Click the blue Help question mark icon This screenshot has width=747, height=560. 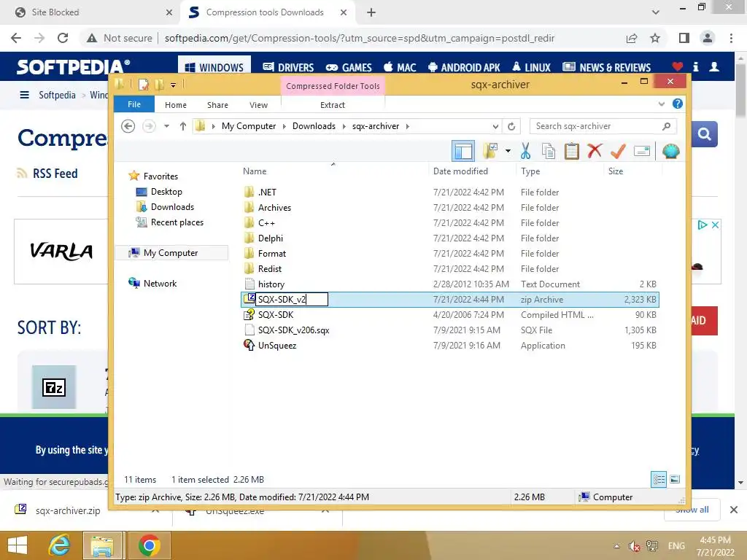coord(678,104)
